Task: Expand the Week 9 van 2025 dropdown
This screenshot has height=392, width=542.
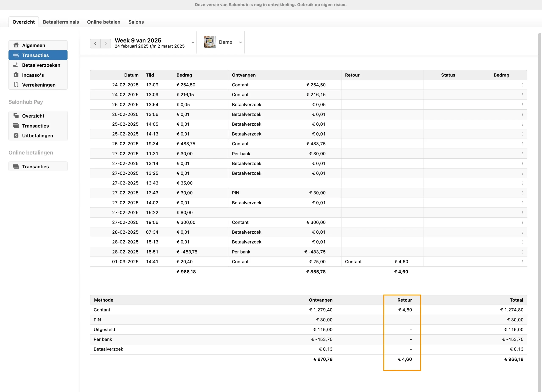Action: click(193, 43)
